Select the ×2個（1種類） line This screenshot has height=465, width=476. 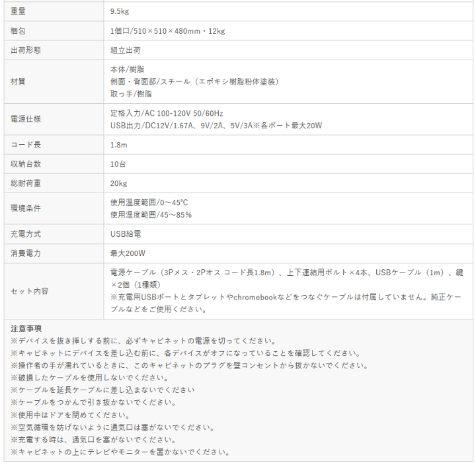click(136, 284)
